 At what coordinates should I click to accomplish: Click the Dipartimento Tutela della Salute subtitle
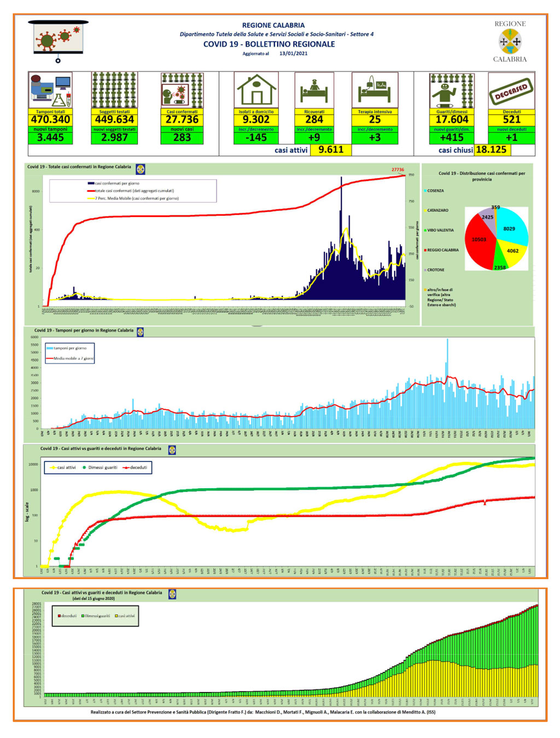tap(277, 34)
